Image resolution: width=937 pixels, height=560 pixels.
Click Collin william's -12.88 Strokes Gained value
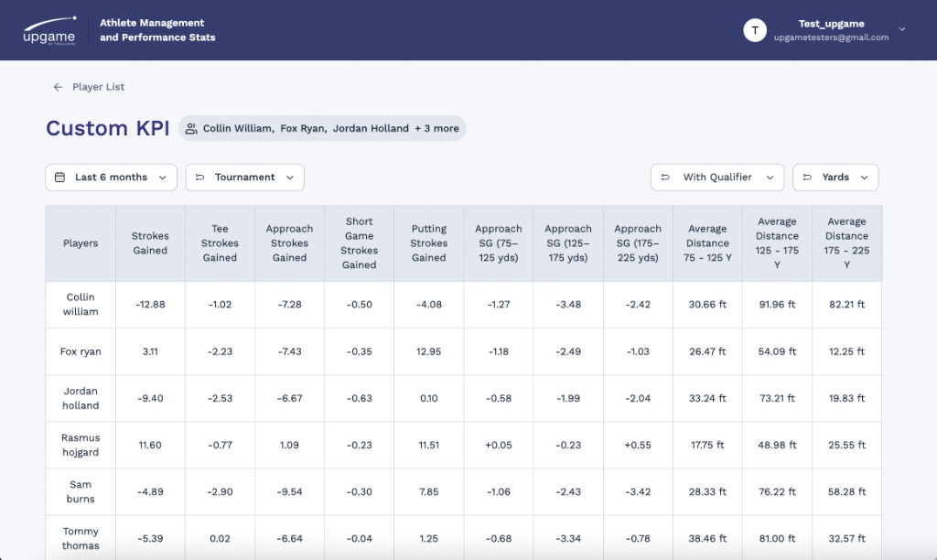click(x=150, y=304)
